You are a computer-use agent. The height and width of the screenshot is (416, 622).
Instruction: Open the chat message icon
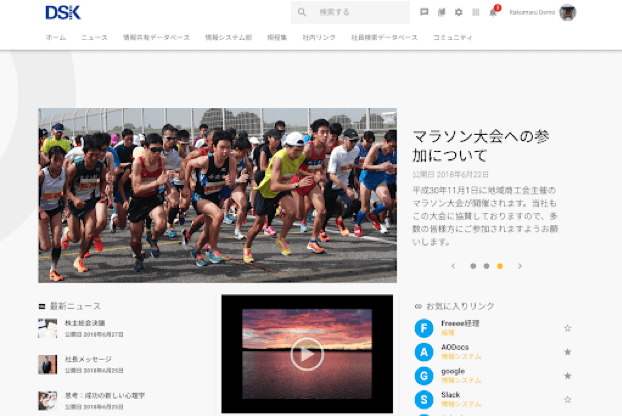tap(424, 12)
